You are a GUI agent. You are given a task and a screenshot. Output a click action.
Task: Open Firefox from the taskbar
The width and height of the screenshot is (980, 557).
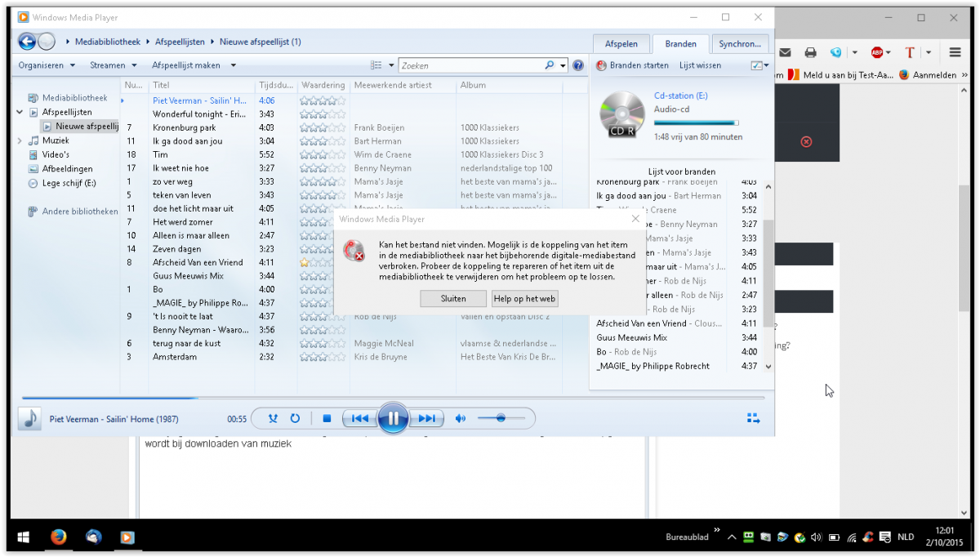click(x=58, y=537)
